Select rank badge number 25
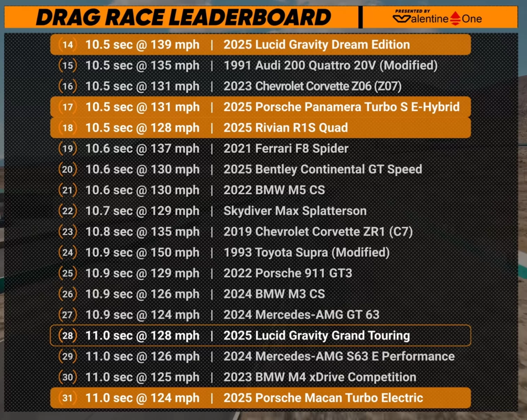Screen dimensions: 527x420 coord(68,273)
